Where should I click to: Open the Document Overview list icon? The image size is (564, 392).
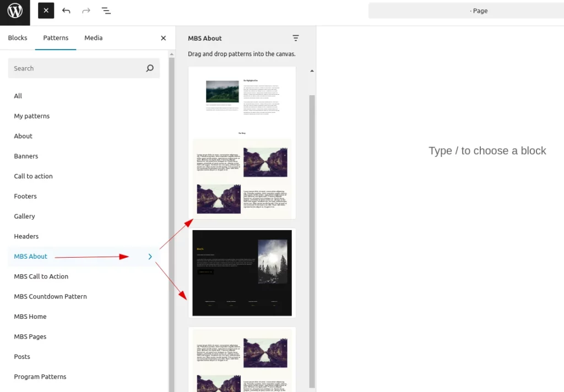pos(106,10)
